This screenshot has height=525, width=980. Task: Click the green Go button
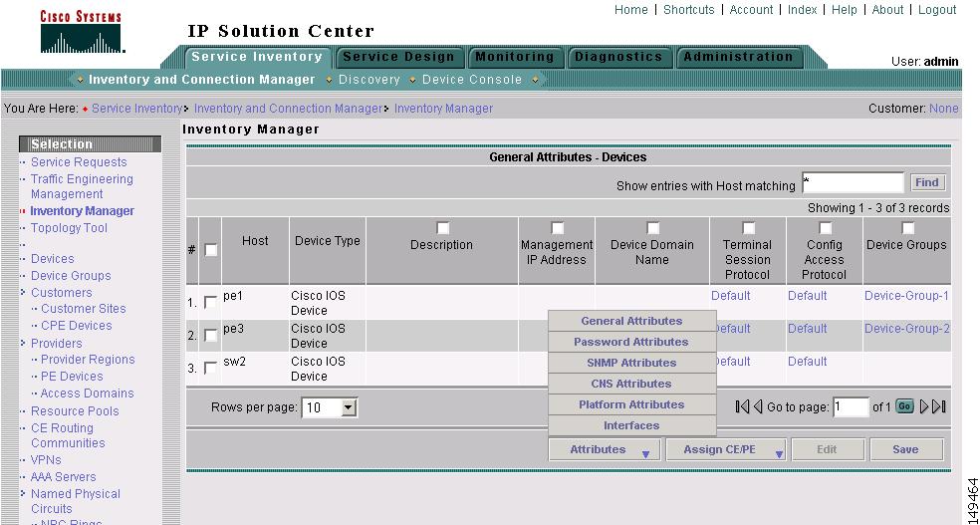point(904,406)
